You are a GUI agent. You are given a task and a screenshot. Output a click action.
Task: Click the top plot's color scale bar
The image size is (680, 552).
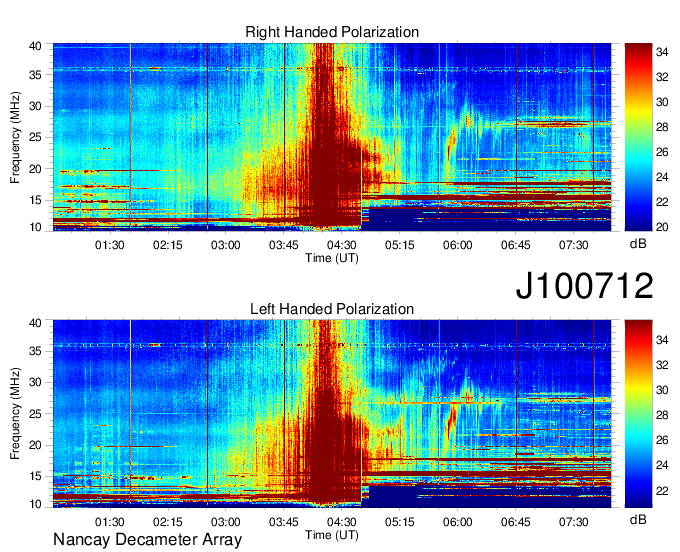(x=638, y=137)
